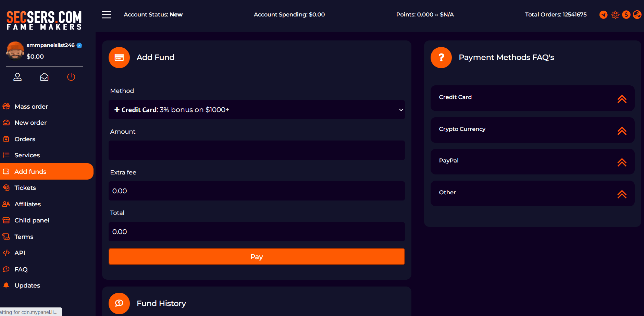Click the dollar currency icon in header
644x316 pixels.
click(x=626, y=15)
